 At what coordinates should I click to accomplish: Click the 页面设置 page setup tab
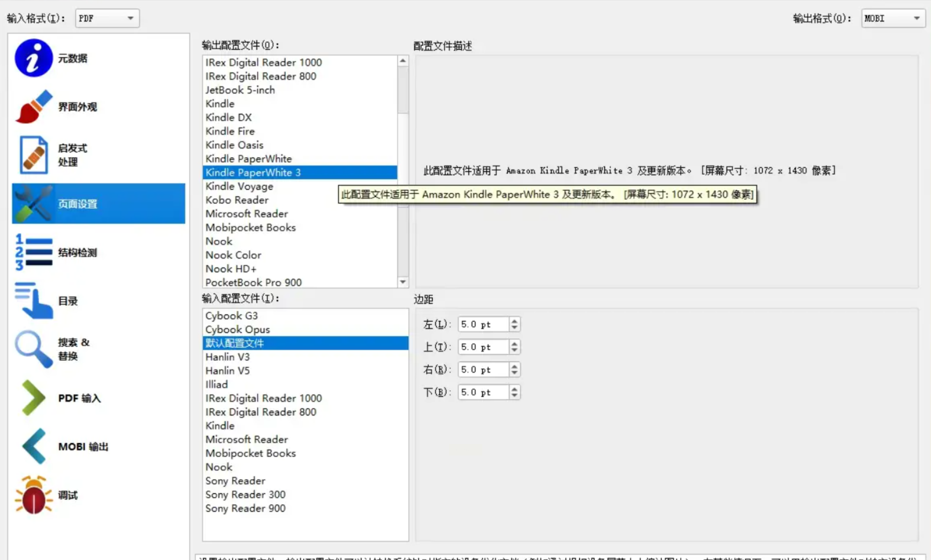click(98, 204)
